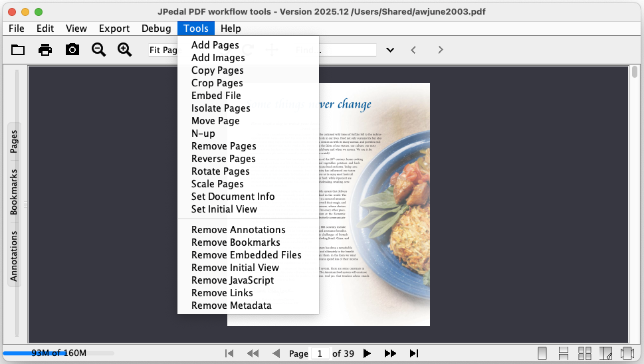Open the Bookmarks side tab
This screenshot has height=364, width=644.
point(14,192)
